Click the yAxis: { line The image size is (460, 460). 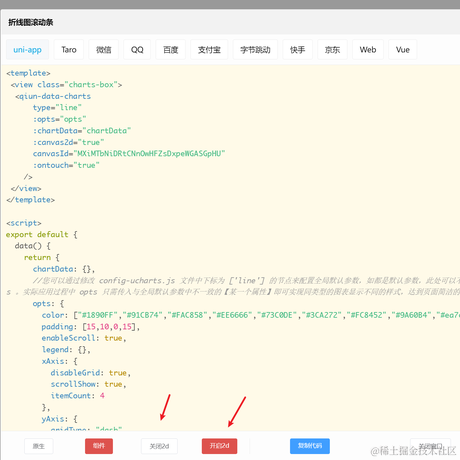[x=59, y=419]
